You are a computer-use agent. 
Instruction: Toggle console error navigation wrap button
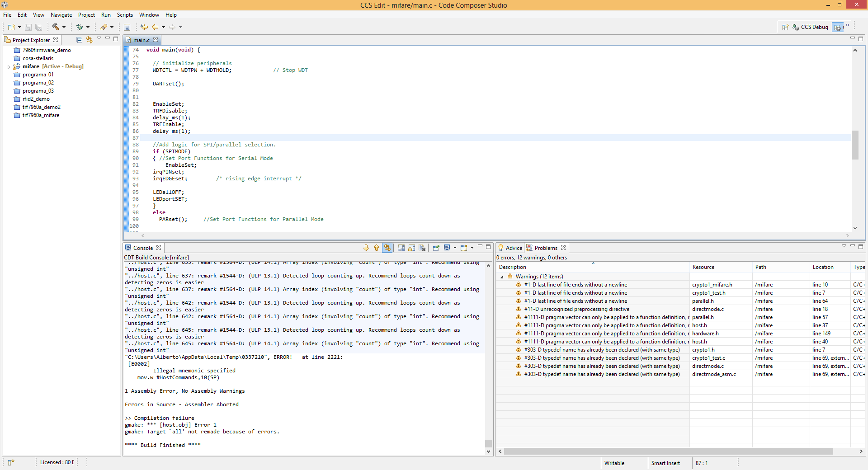387,248
